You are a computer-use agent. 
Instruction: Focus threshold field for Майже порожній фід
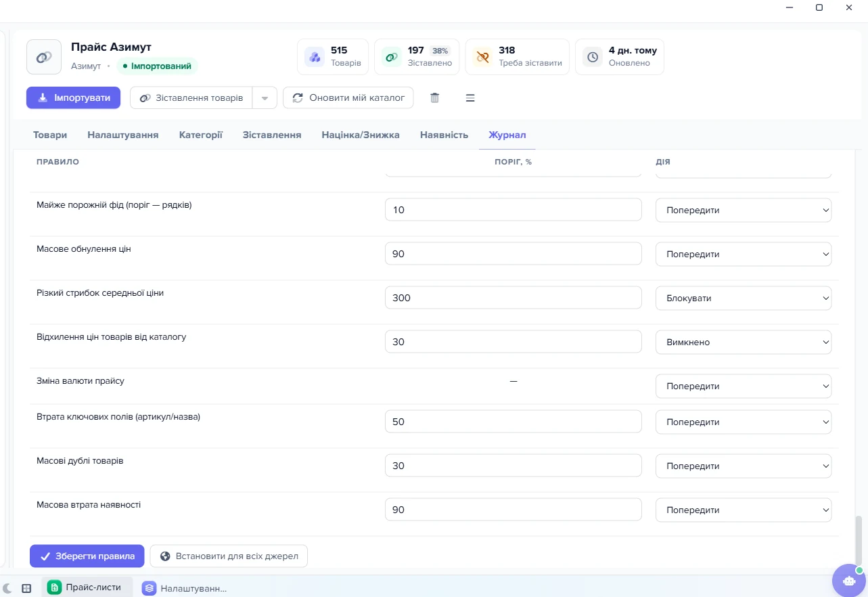513,210
